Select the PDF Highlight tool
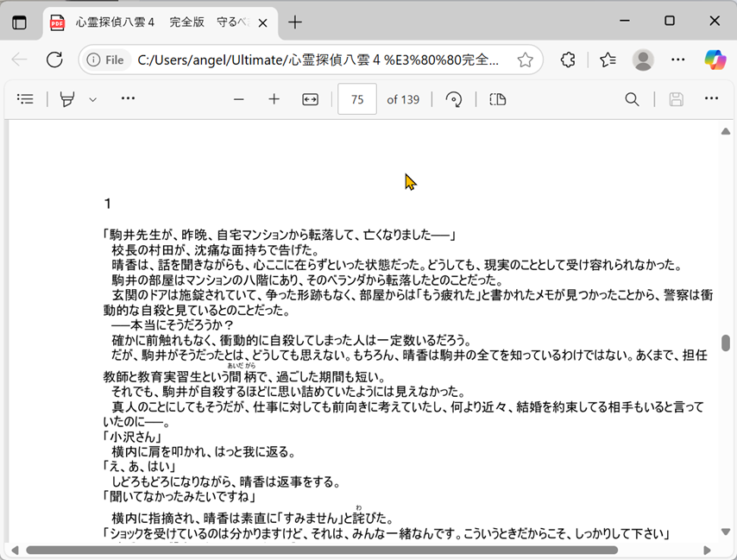This screenshot has height=560, width=737. (x=67, y=99)
